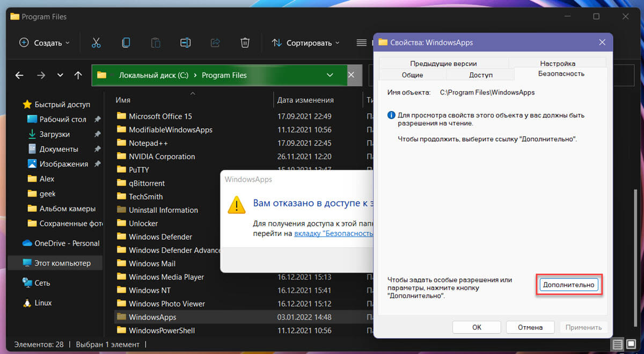Open Изображения in the sidebar
644x354 pixels.
pyautogui.click(x=57, y=164)
